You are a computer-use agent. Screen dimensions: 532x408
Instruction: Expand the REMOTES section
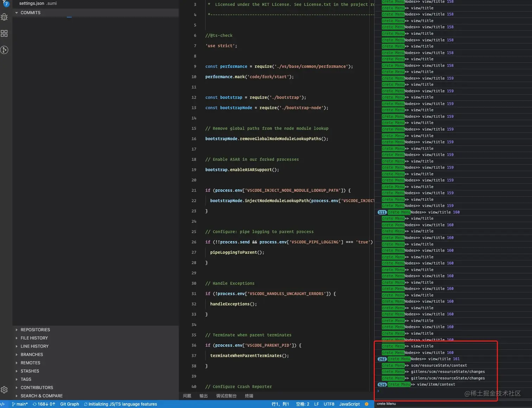[95, 363]
